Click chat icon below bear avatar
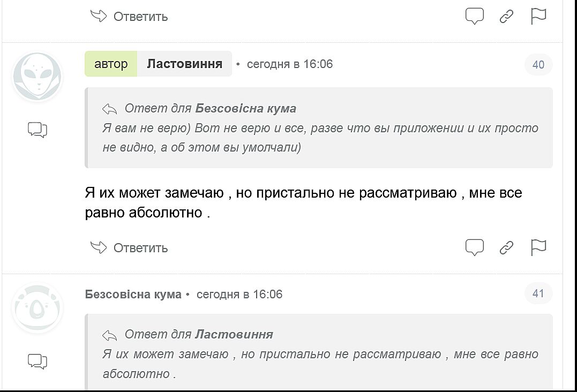This screenshot has height=392, width=577. [x=38, y=361]
